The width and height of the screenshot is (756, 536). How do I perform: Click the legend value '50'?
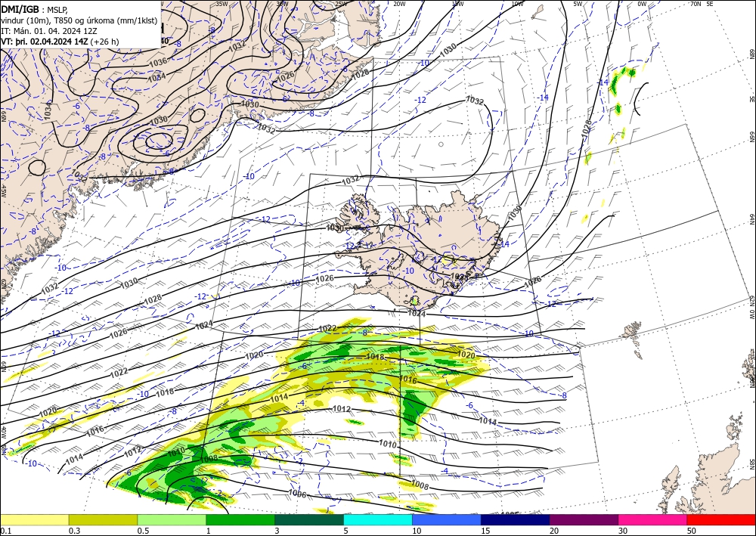[x=692, y=531]
